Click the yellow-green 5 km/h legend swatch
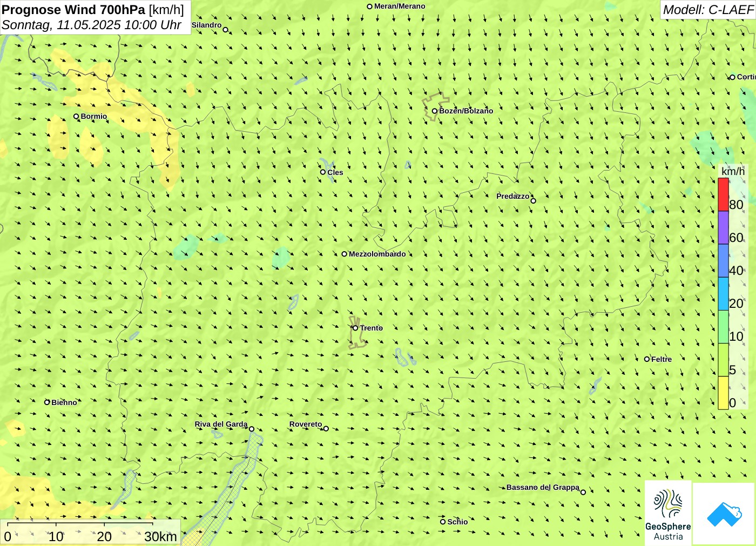The height and width of the screenshot is (546, 756). coord(723,360)
